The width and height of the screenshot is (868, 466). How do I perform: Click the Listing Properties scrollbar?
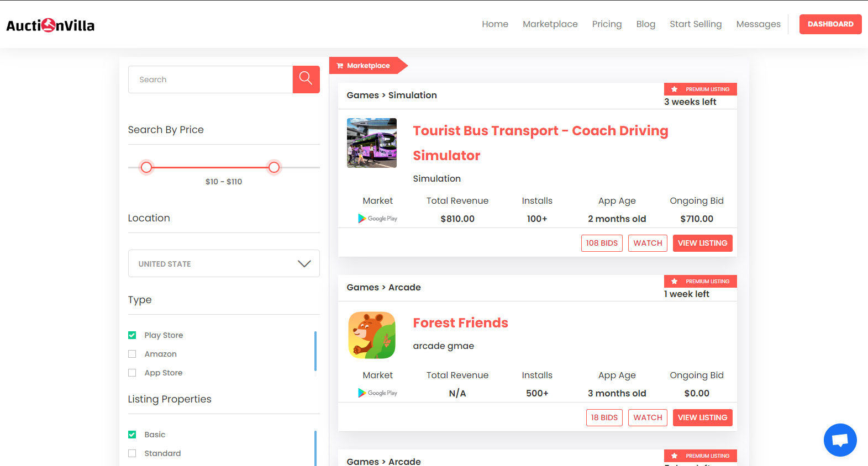(x=315, y=448)
